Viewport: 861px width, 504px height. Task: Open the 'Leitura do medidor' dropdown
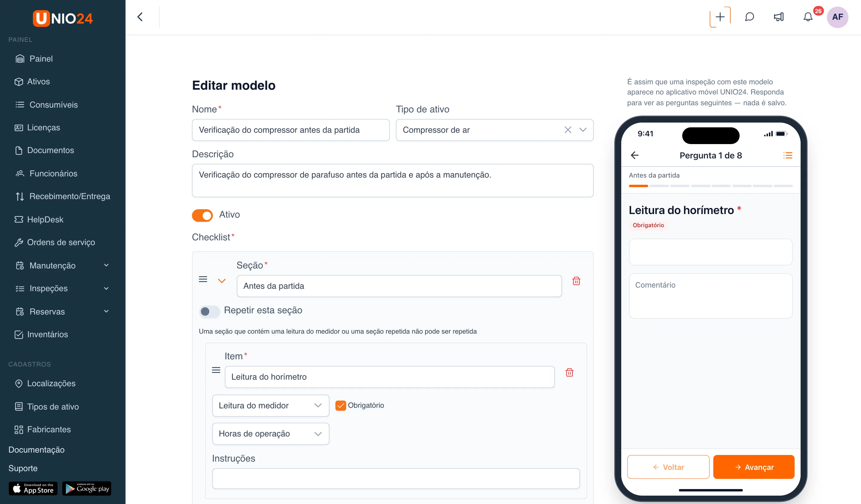pyautogui.click(x=271, y=406)
